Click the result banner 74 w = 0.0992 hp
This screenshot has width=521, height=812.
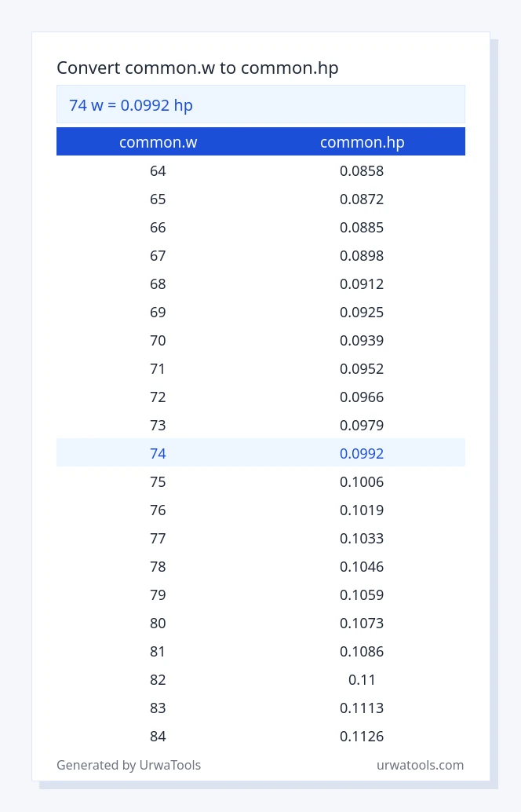(260, 104)
